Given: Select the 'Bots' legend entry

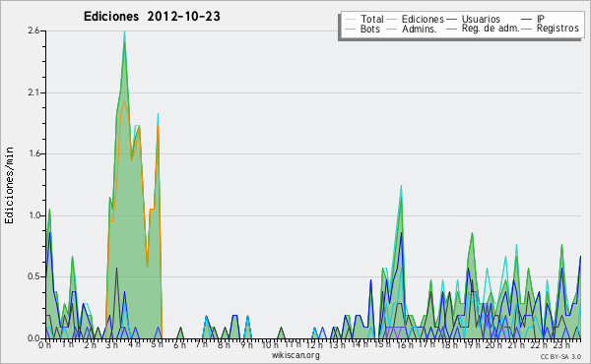Looking at the screenshot, I should click(x=370, y=29).
